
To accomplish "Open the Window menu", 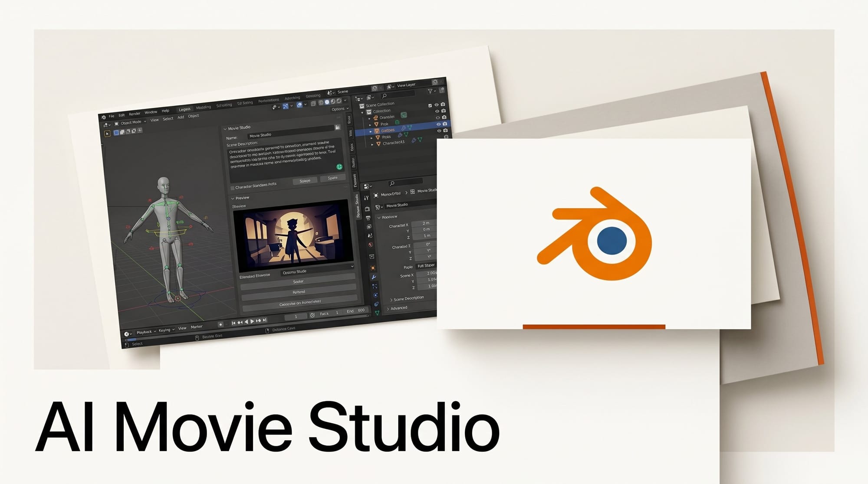I will (x=151, y=112).
